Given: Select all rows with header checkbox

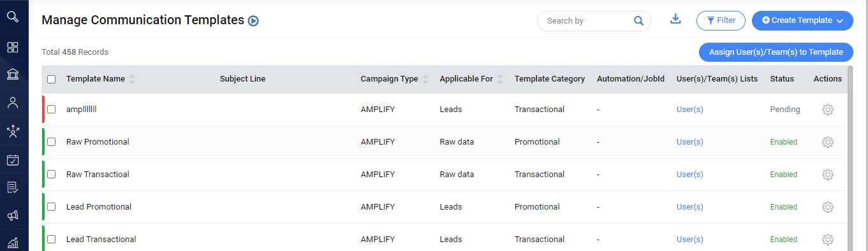Looking at the screenshot, I should (x=52, y=80).
